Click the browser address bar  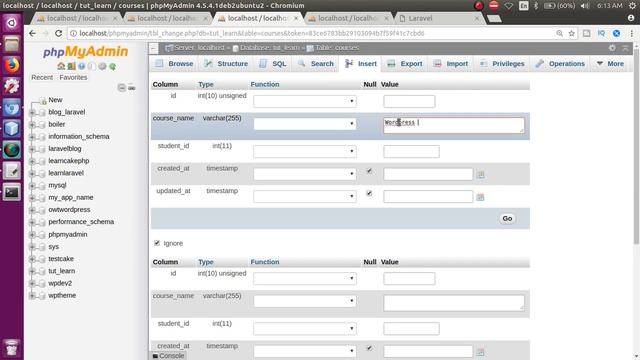click(310, 33)
